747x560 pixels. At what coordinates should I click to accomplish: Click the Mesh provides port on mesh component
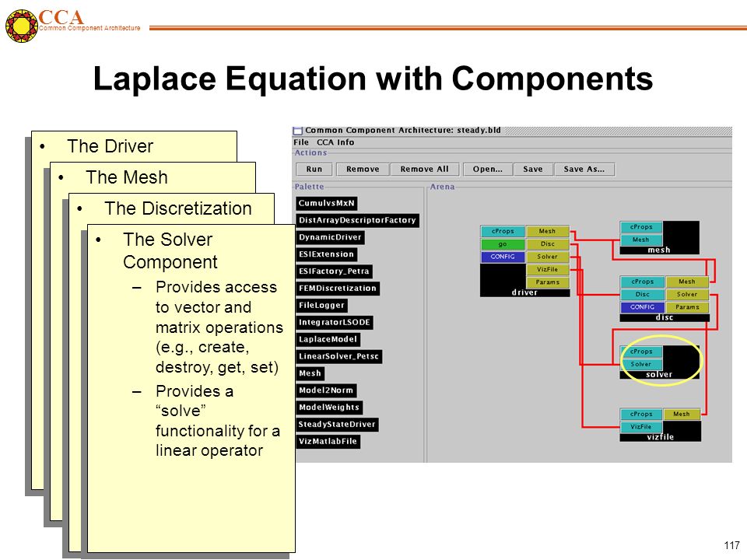[x=641, y=240]
